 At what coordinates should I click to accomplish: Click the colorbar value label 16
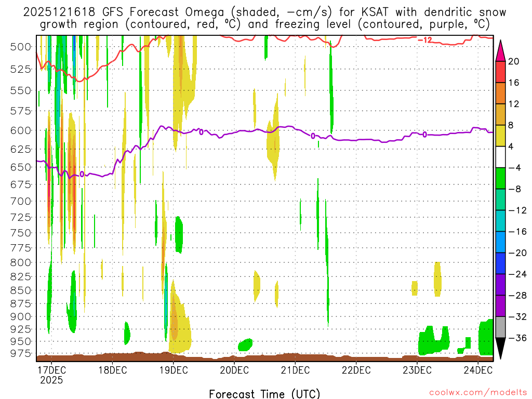pyautogui.click(x=514, y=83)
